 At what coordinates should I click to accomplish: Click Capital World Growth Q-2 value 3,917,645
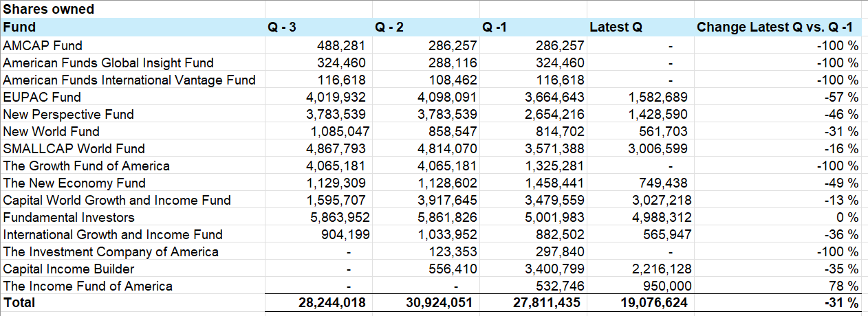[x=446, y=200]
